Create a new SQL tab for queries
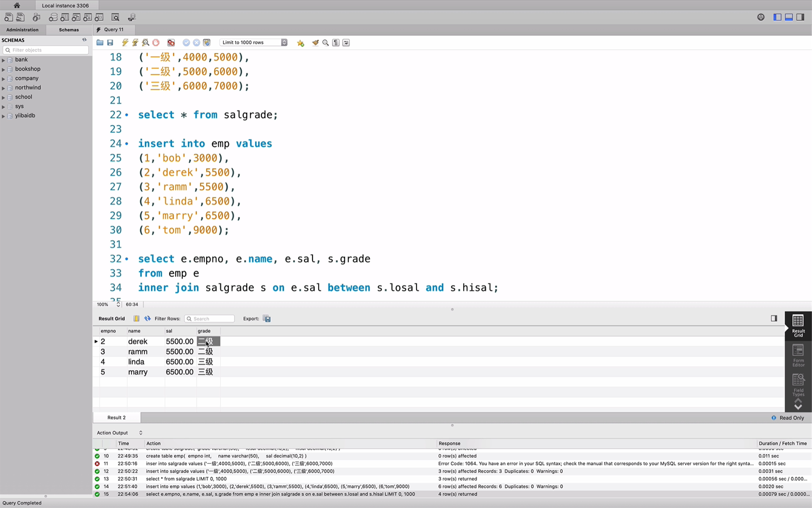The width and height of the screenshot is (812, 508). point(8,17)
